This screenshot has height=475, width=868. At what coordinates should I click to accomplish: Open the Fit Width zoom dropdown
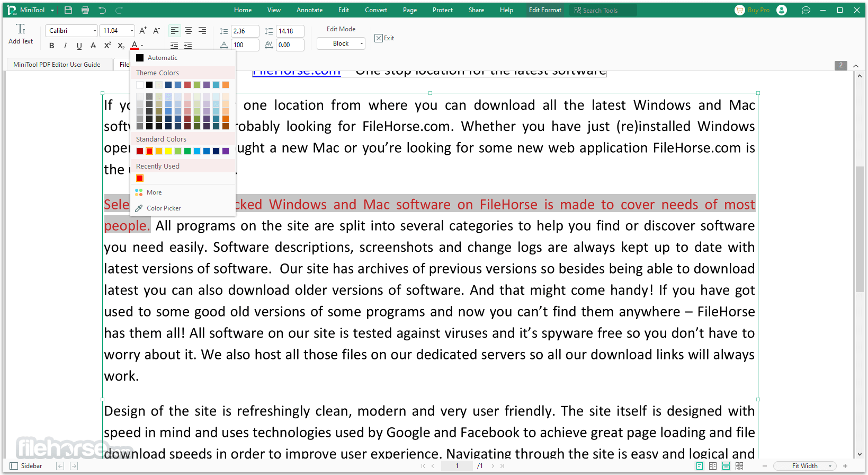(805, 466)
